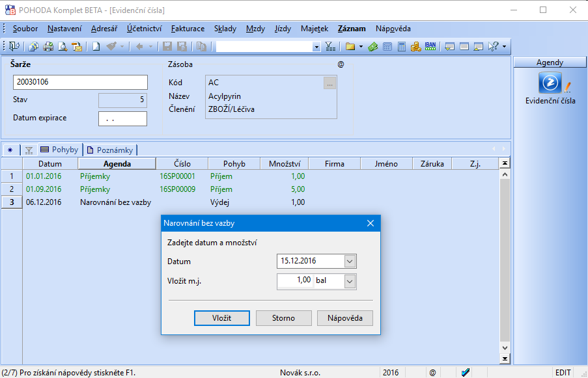Click the greyed brush icon in the toolbar

click(x=111, y=46)
